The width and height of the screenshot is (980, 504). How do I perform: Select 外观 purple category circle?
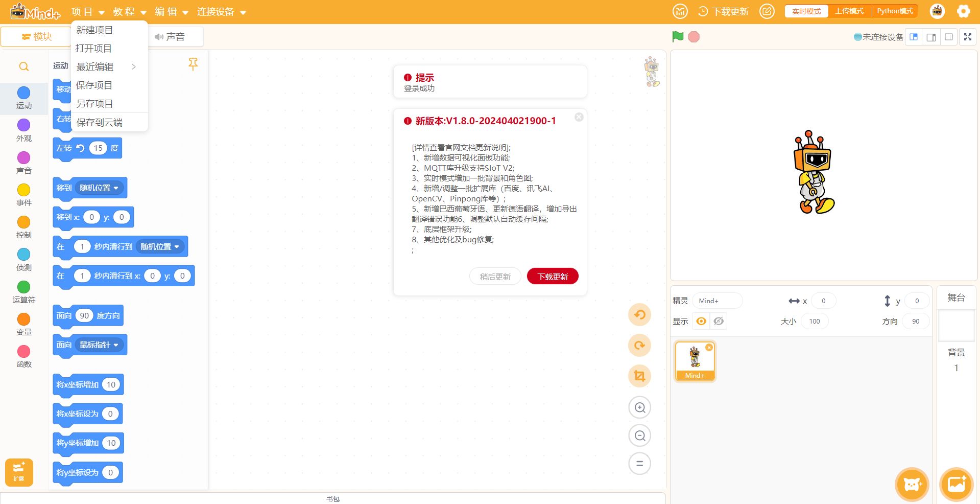click(x=24, y=125)
